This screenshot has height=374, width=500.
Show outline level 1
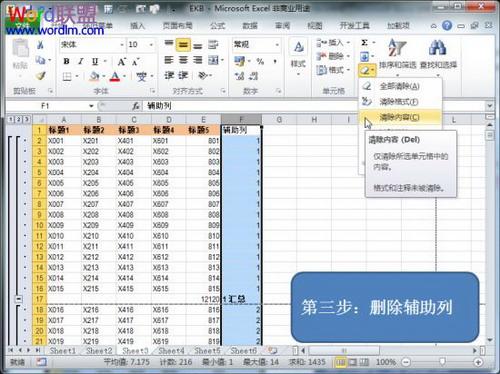(x=11, y=119)
